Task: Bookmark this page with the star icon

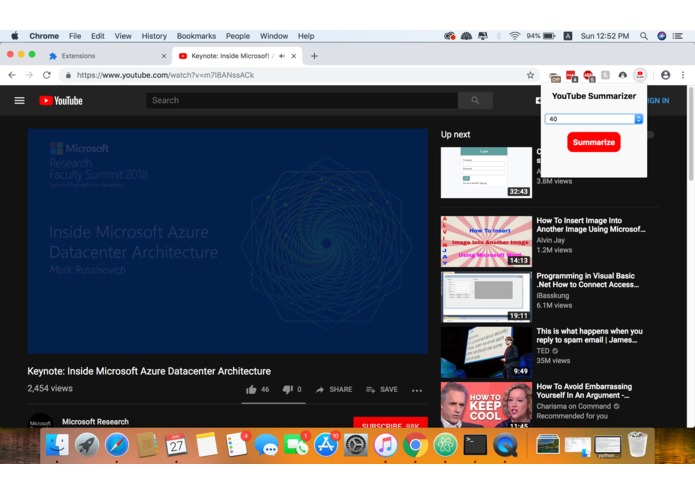Action: coord(530,75)
